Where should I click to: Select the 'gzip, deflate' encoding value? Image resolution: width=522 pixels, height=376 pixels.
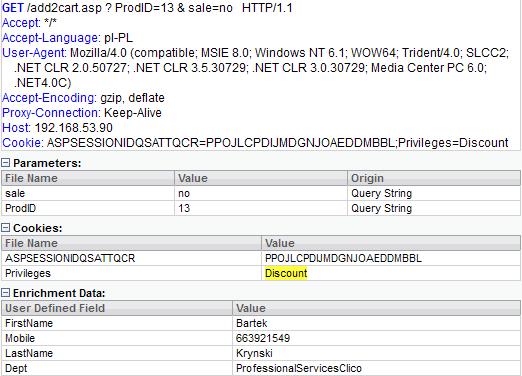132,98
